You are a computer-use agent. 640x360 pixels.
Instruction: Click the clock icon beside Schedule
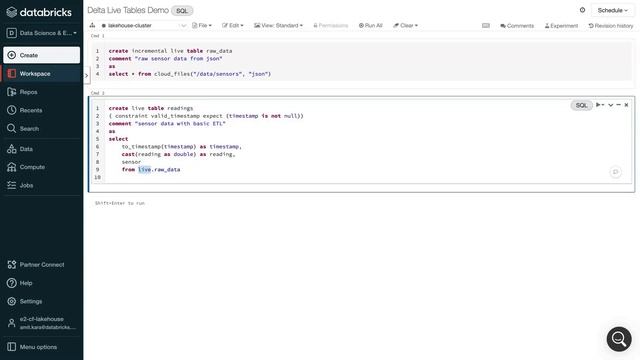click(x=582, y=10)
